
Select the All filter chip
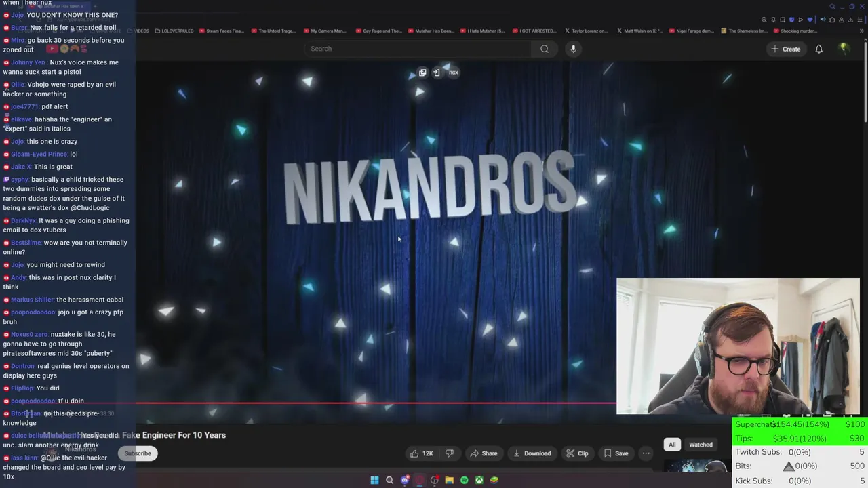click(672, 445)
